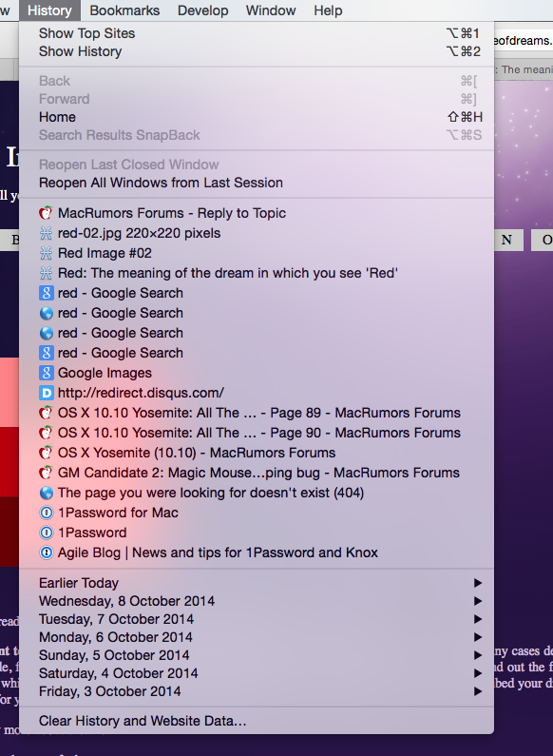Viewport: 553px width, 756px height.
Task: Open the Google Images history entry
Action: (257, 373)
